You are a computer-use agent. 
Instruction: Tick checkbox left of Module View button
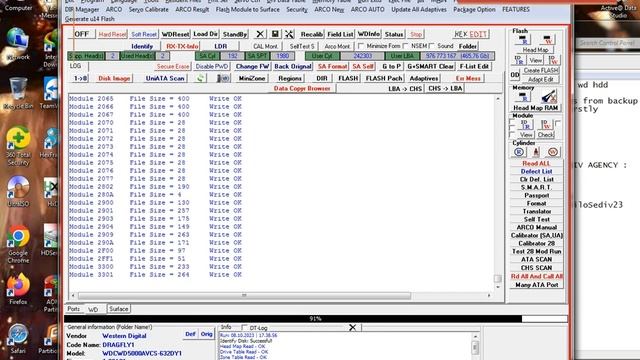click(x=512, y=134)
